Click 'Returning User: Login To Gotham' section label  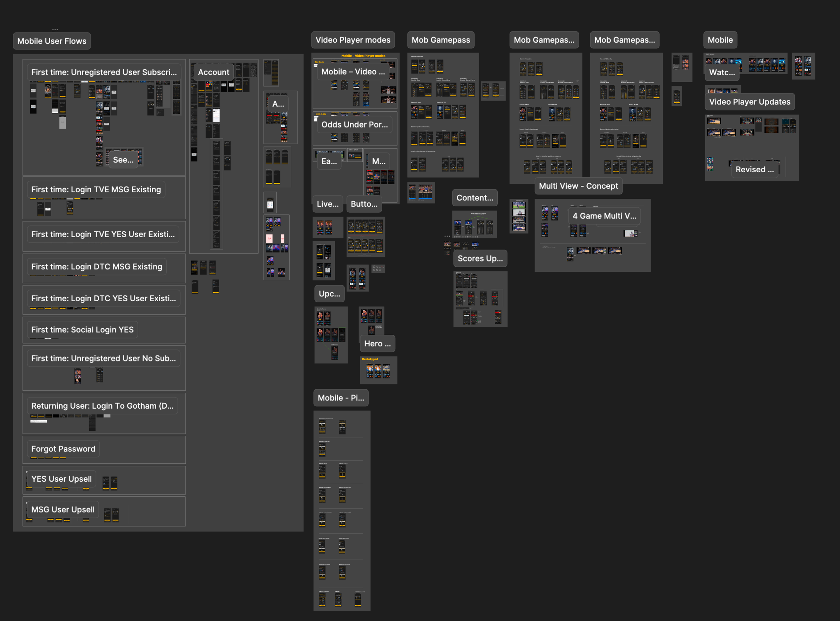(x=103, y=406)
